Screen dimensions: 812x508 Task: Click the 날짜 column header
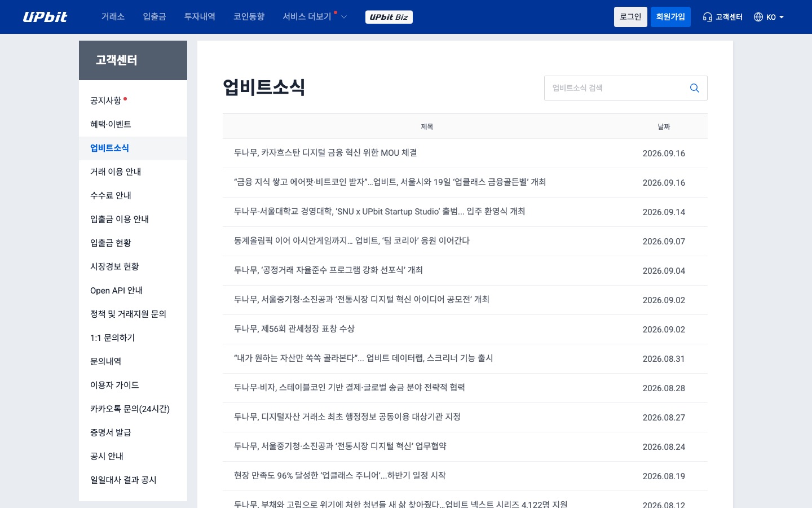point(664,126)
